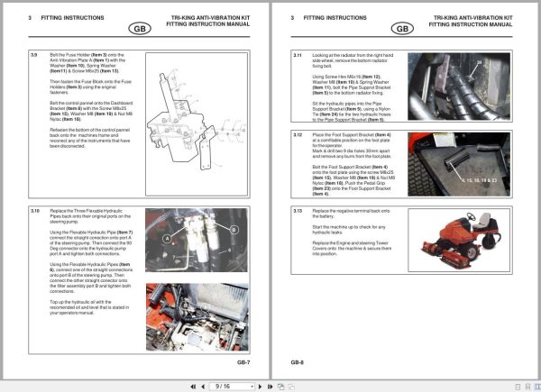Click the radiator hose photo in step 3.11
Image resolution: width=541 pixels, height=392 pixels.
[x=459, y=87]
